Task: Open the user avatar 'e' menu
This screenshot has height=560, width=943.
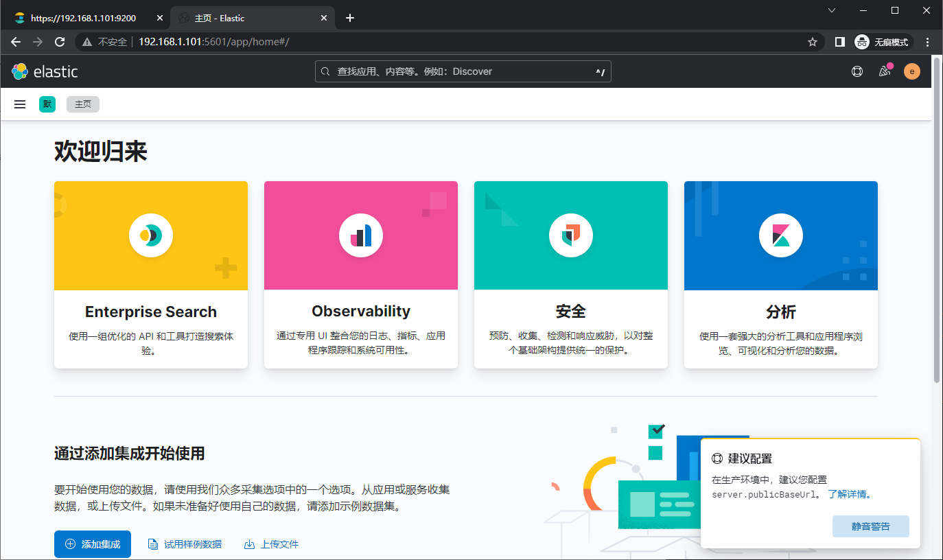Action: tap(912, 71)
